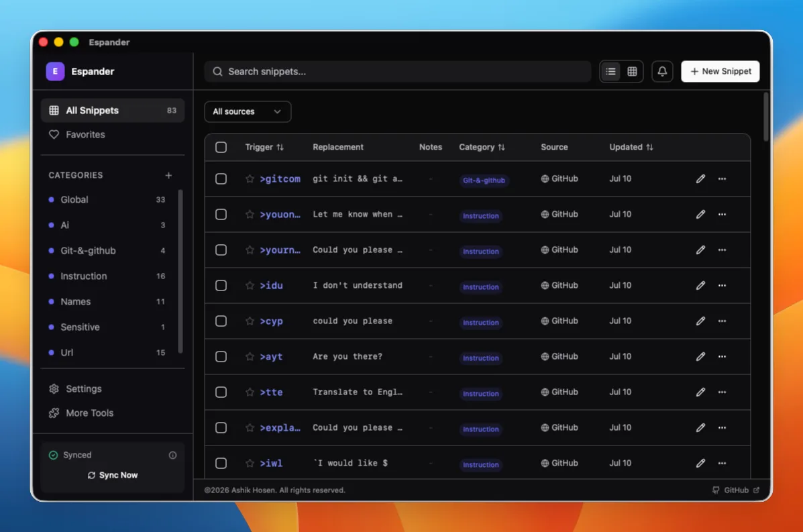The width and height of the screenshot is (803, 532).
Task: Check the >ayt snippet checkbox
Action: pyautogui.click(x=221, y=356)
